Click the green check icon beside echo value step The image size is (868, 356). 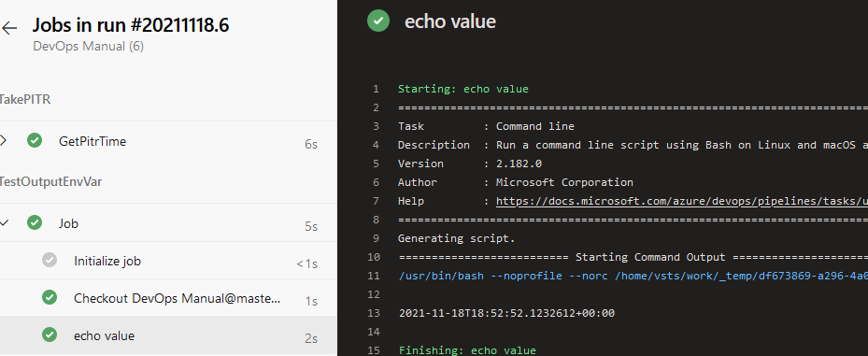click(50, 335)
